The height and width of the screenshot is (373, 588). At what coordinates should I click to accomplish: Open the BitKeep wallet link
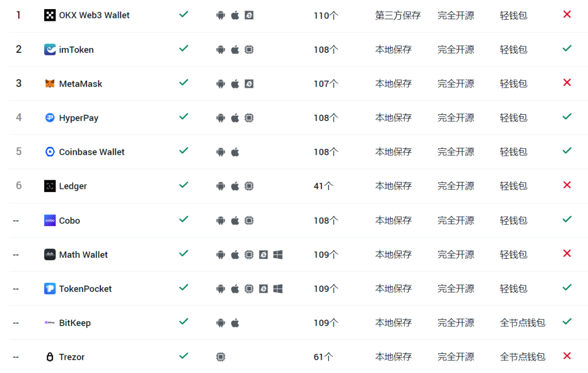tap(75, 323)
